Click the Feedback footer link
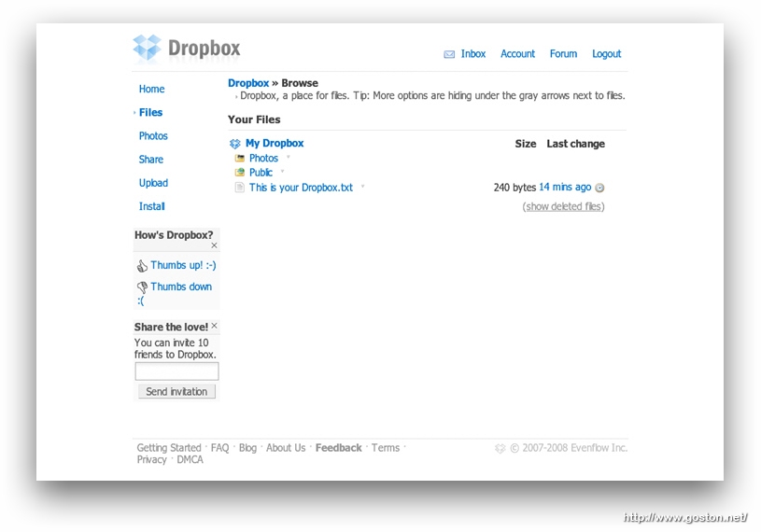Viewport: 761px width, 532px height. click(339, 448)
